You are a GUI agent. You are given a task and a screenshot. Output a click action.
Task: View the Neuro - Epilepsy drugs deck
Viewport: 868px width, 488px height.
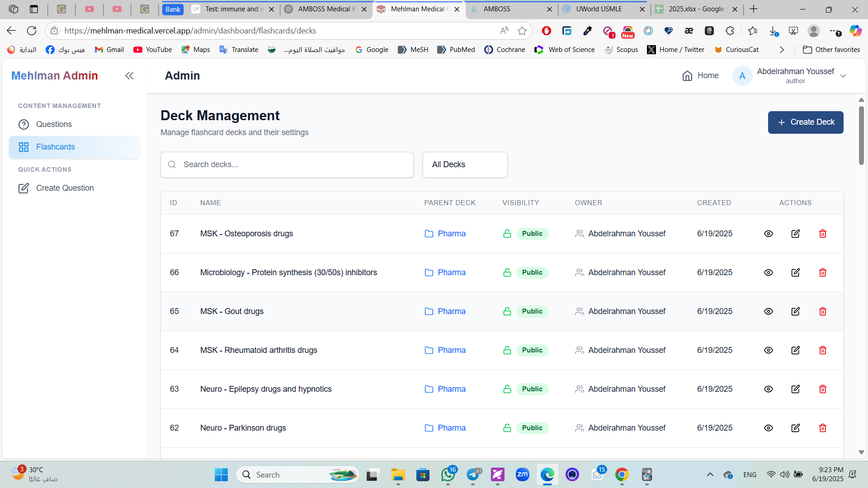768,389
